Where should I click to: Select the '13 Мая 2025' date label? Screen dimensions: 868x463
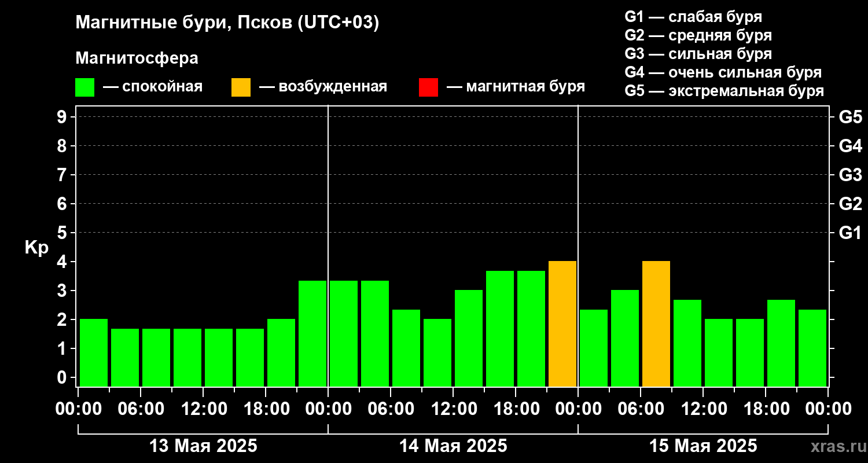point(203,446)
